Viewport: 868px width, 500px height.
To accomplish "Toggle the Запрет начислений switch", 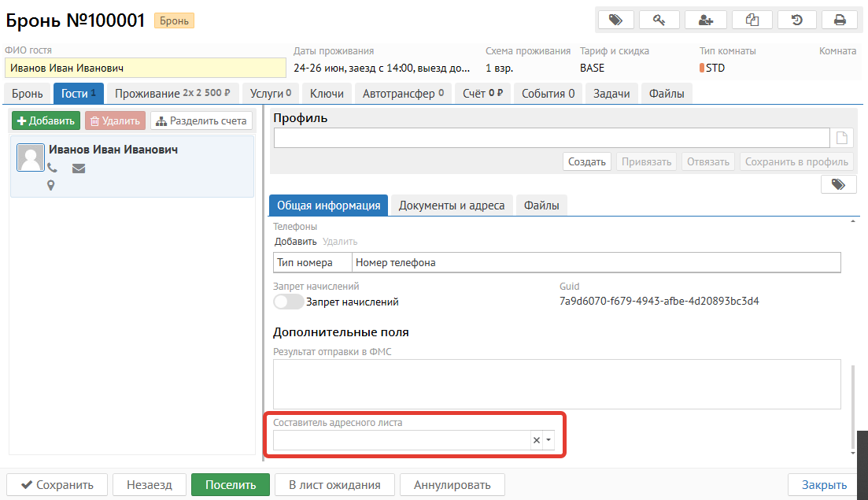I will click(x=288, y=302).
